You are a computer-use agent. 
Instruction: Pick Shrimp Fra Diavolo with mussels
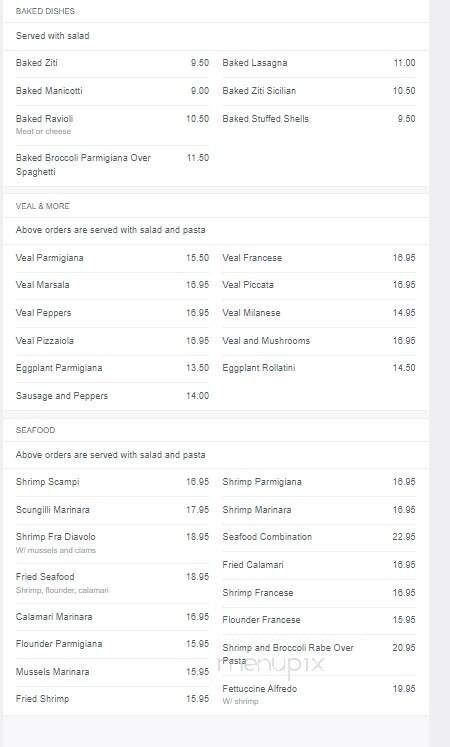tap(112, 543)
